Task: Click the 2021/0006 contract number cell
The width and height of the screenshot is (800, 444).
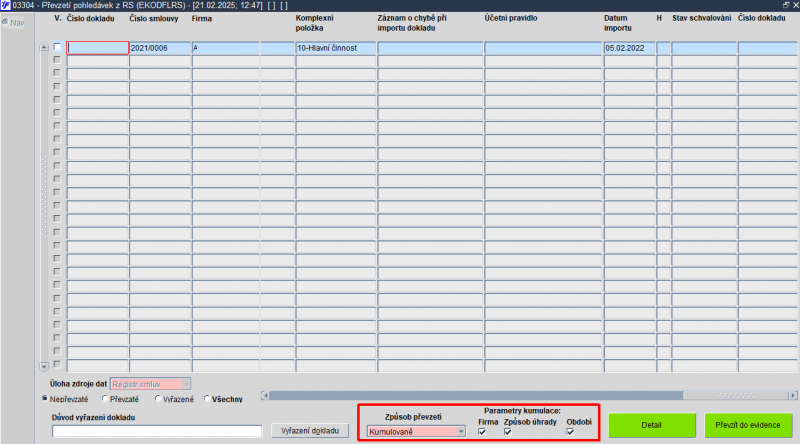Action: click(x=160, y=48)
